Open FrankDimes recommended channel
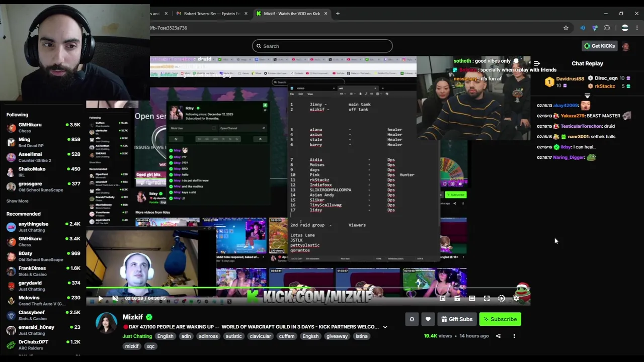The width and height of the screenshot is (644, 362). [x=43, y=271]
